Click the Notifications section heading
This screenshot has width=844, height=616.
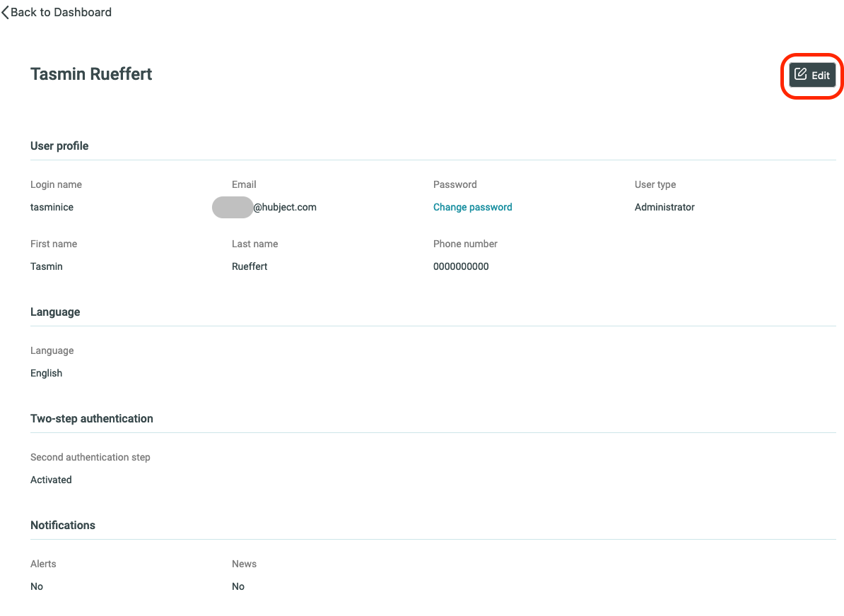point(62,525)
